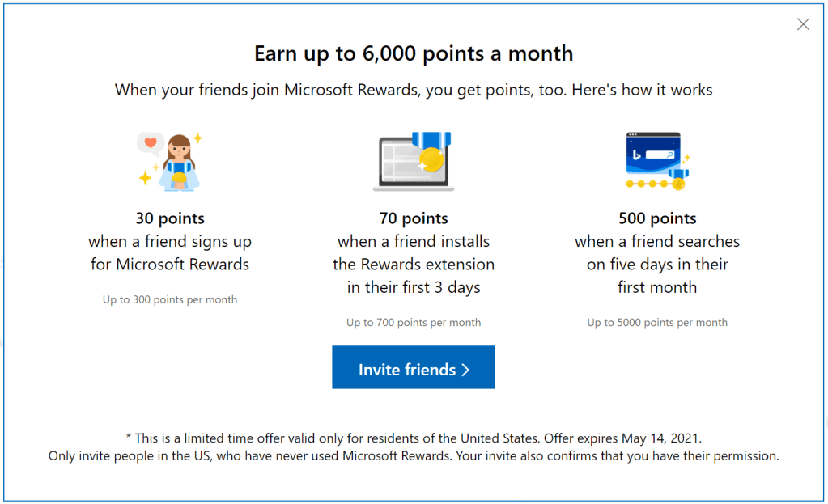Click the Rewards extension install description
828x504 pixels.
tap(414, 265)
